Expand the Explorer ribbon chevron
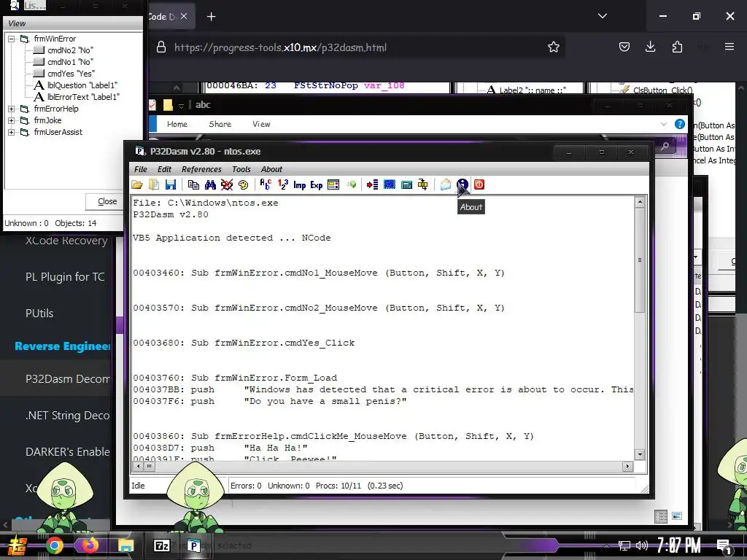Image resolution: width=747 pixels, height=560 pixels. (x=664, y=124)
